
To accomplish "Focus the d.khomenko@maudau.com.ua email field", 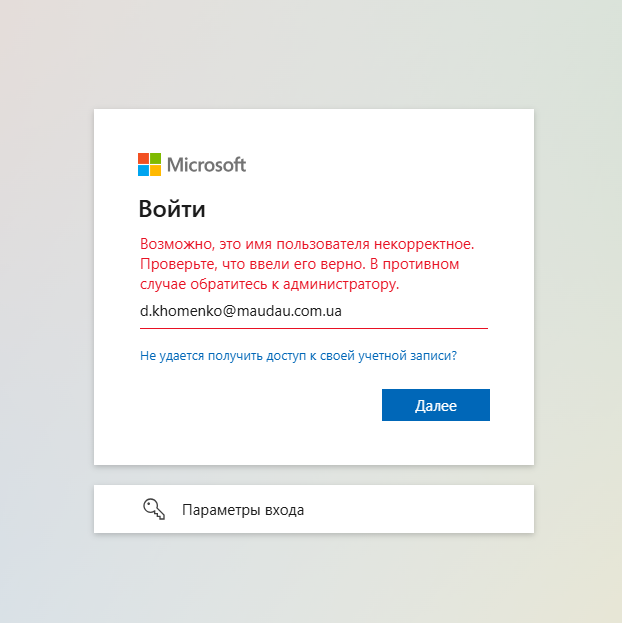I will [x=314, y=311].
